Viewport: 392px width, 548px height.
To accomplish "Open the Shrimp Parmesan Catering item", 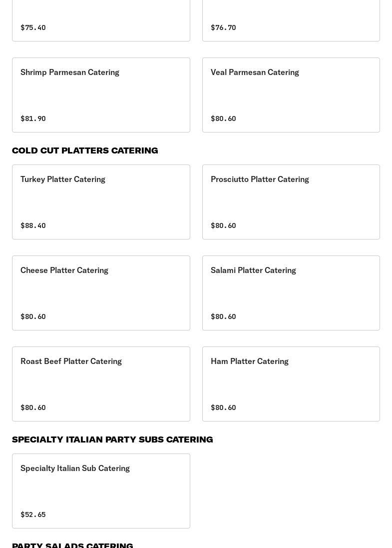I will [101, 95].
